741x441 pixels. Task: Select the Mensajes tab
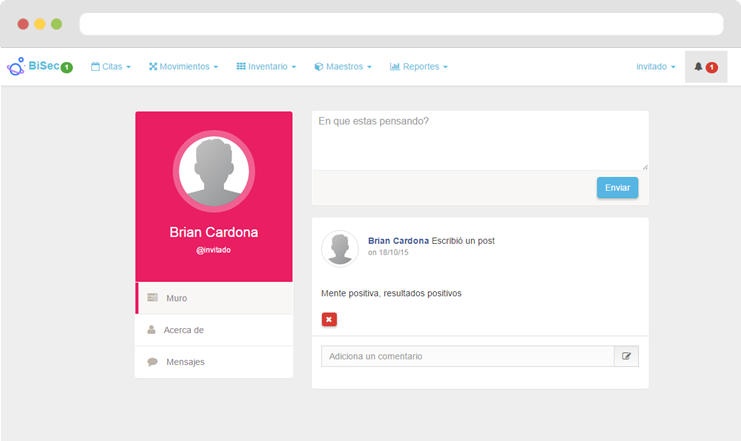tap(214, 362)
